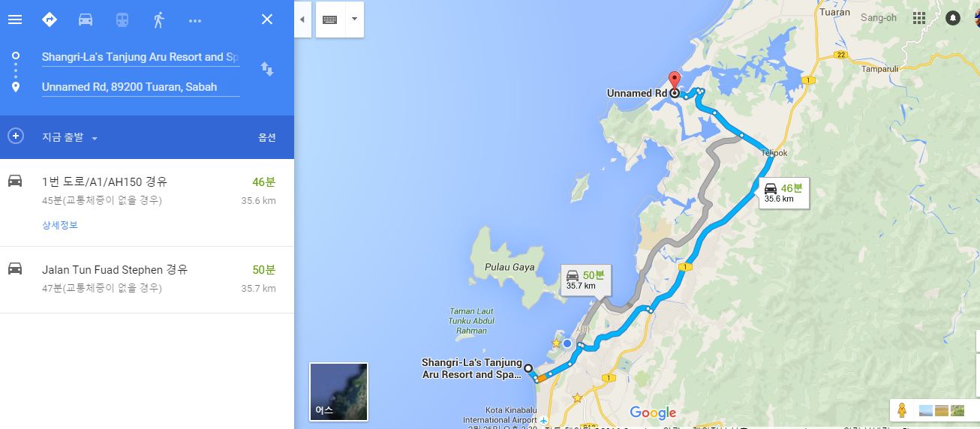Edit the destination Unnamed Rd field

pos(140,87)
